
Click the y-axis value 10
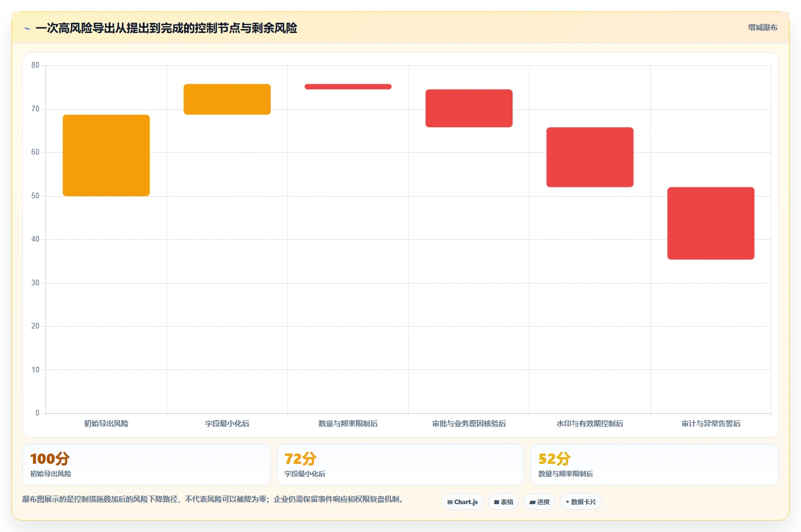point(35,370)
